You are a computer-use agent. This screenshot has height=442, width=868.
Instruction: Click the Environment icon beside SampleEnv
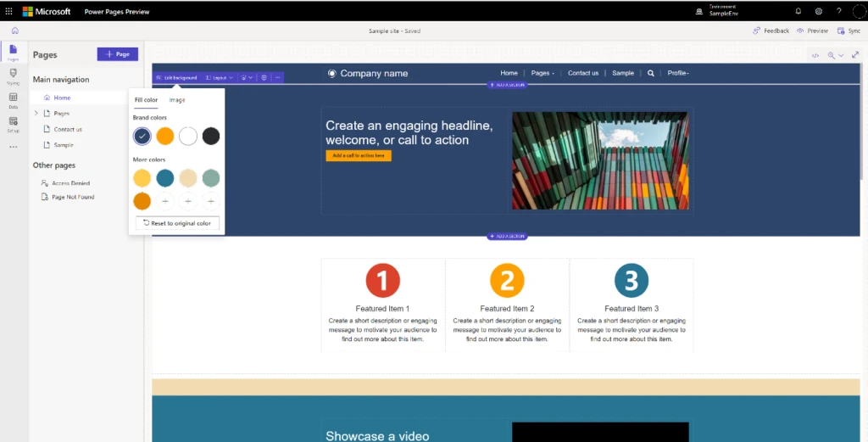[x=699, y=11]
